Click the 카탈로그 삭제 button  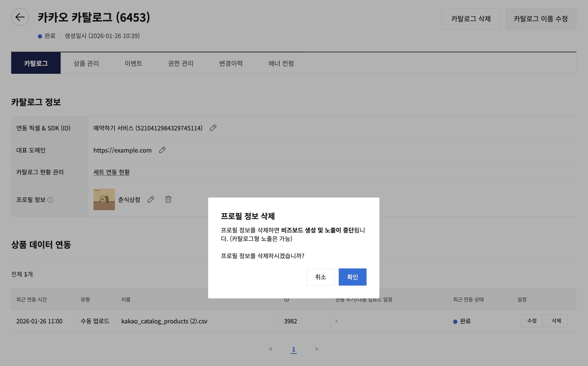[x=471, y=19]
